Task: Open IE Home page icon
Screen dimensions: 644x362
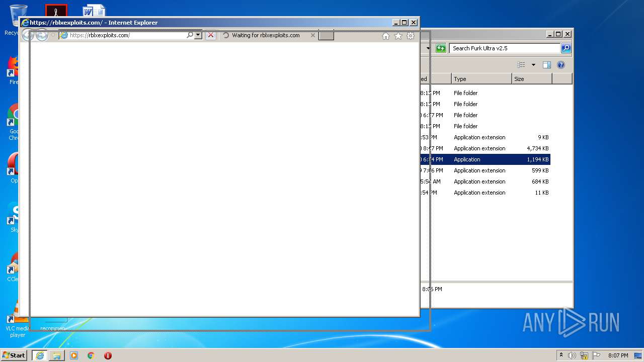Action: pyautogui.click(x=386, y=36)
